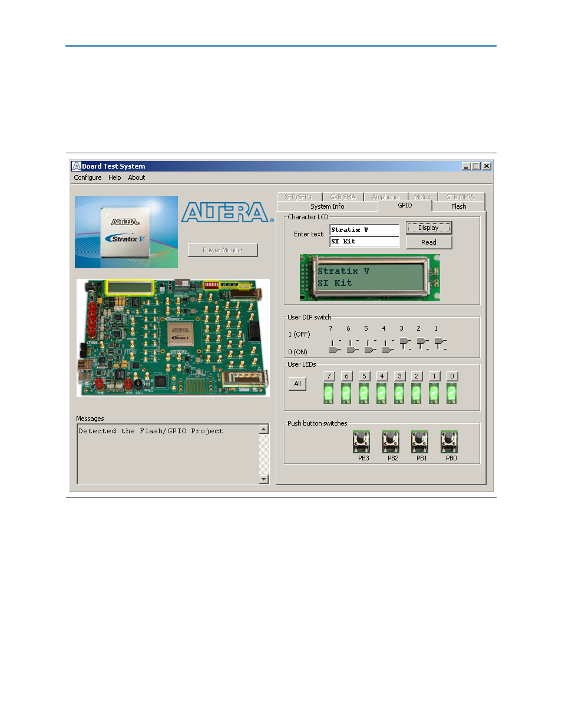Click the green LED indicator under button 4
Screen dimensions: 562x728
pyautogui.click(x=382, y=394)
